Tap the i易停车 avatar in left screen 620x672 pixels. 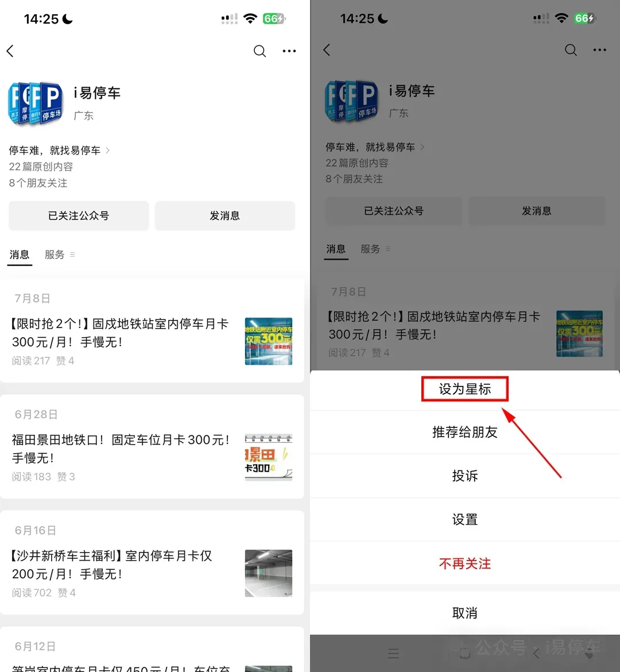point(36,103)
